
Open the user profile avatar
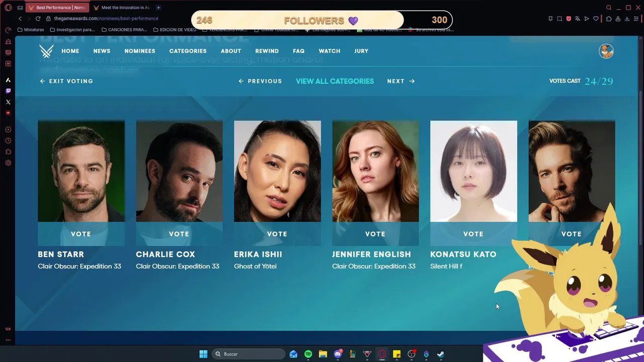point(606,51)
